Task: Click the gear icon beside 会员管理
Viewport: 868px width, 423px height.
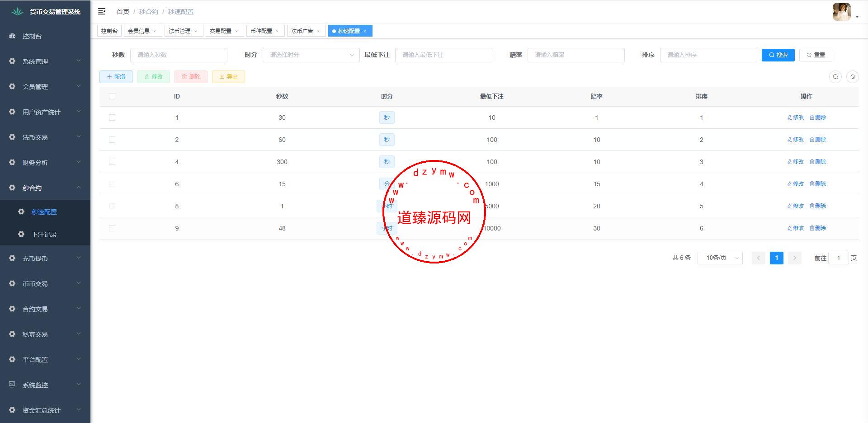Action: [x=12, y=86]
